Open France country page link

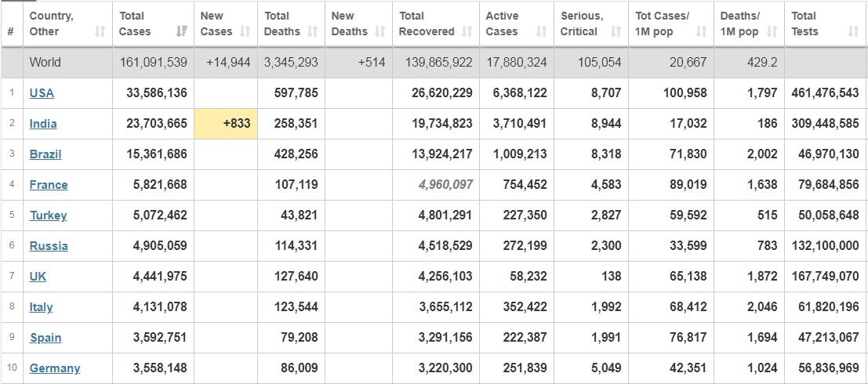click(49, 185)
